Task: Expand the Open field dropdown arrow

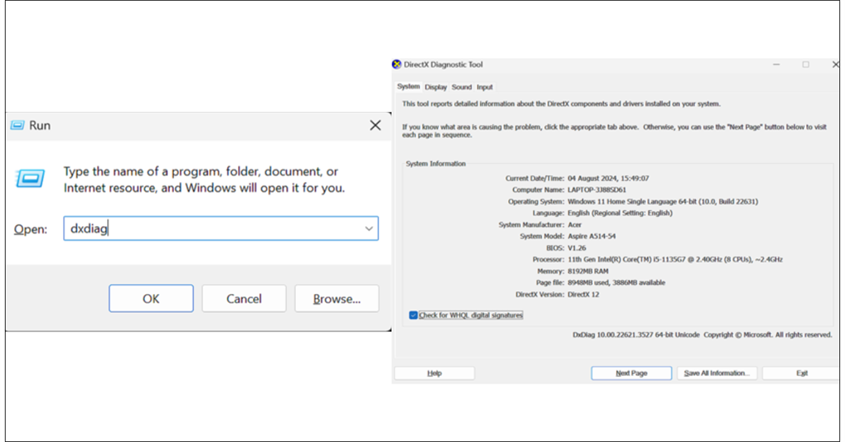Action: [x=369, y=229]
